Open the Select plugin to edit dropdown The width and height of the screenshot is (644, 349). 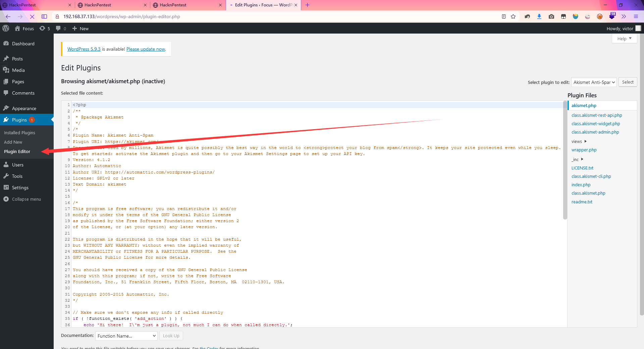click(594, 82)
